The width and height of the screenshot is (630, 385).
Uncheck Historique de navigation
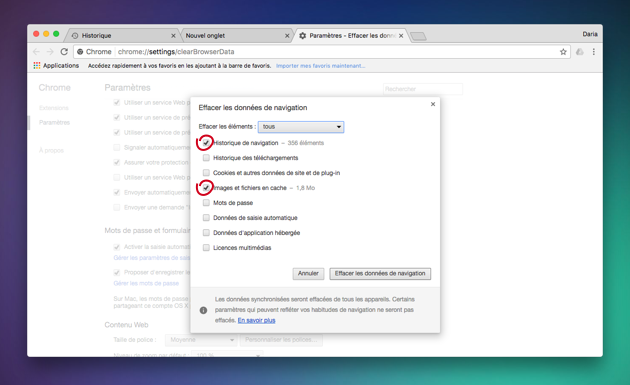(206, 143)
